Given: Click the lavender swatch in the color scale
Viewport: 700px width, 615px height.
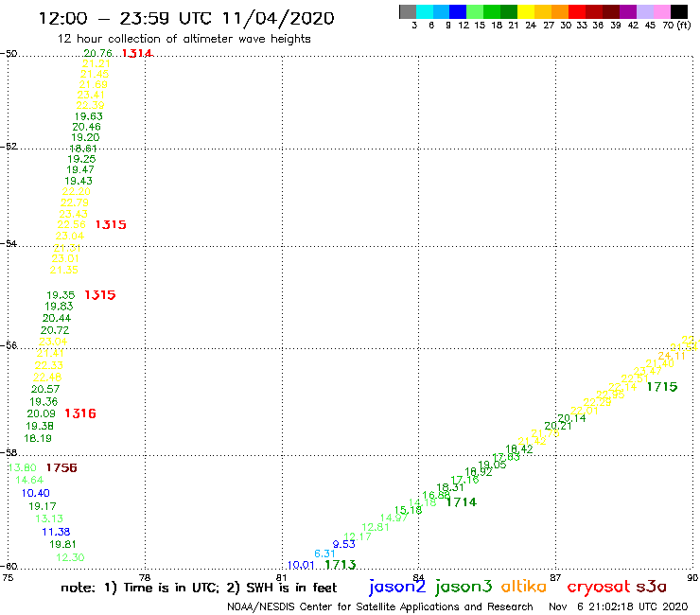Looking at the screenshot, I should pyautogui.click(x=644, y=11).
